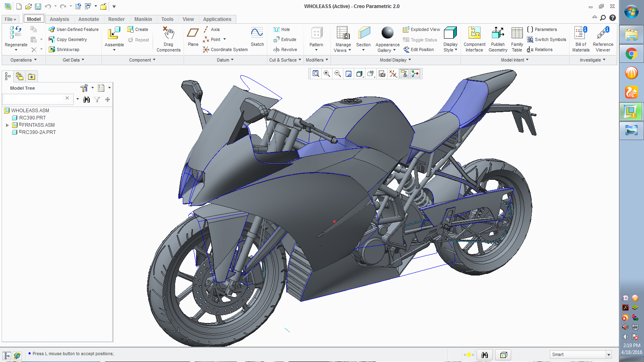
Task: Start a new Sketch
Action: pos(257,33)
